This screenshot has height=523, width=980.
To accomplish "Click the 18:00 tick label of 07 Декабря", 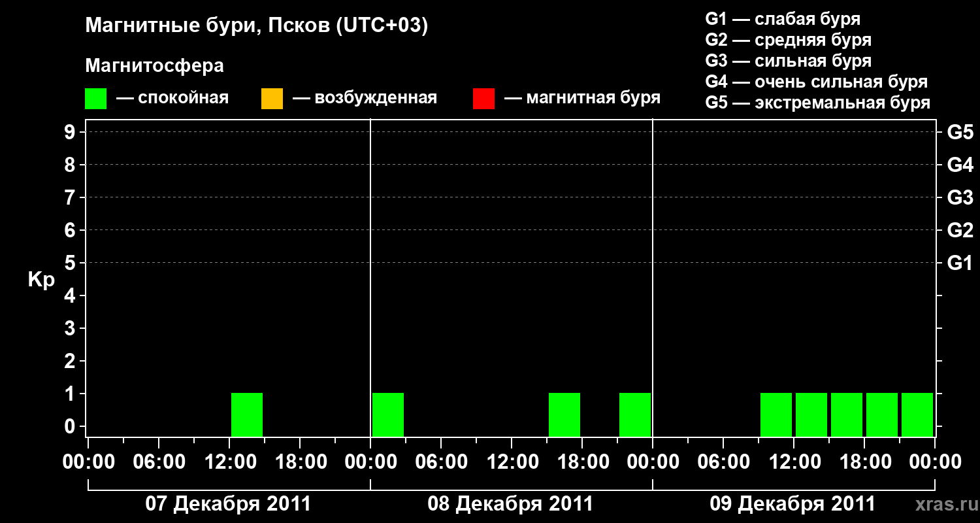I will (300, 462).
